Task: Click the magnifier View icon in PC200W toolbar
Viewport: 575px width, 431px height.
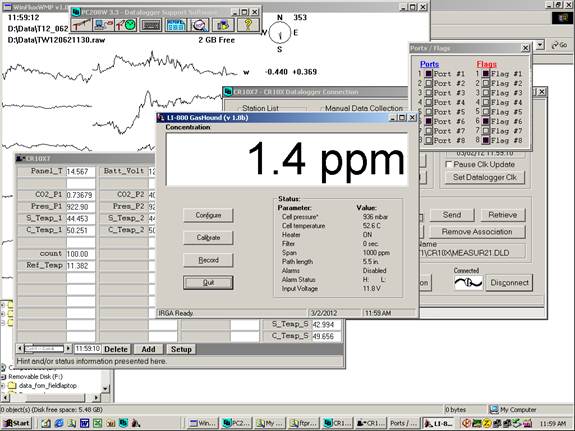Action: coord(199,25)
